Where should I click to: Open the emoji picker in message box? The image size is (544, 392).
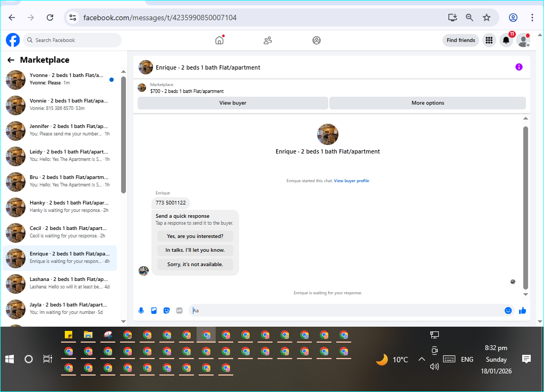(x=508, y=311)
